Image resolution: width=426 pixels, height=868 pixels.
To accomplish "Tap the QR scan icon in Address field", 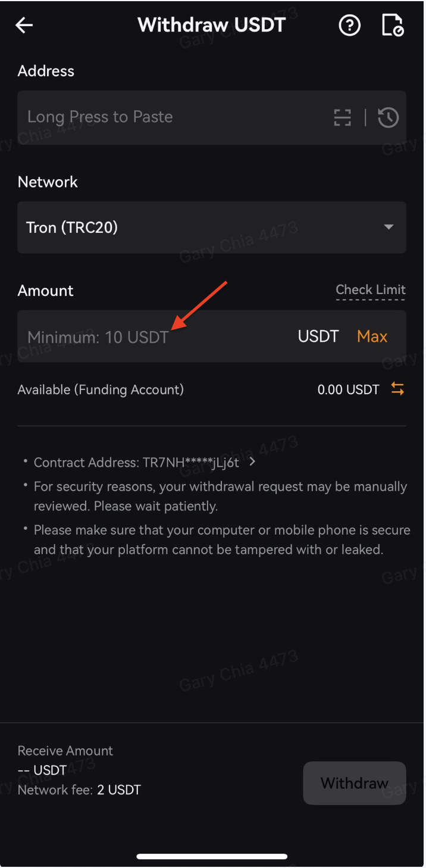I will pyautogui.click(x=342, y=118).
